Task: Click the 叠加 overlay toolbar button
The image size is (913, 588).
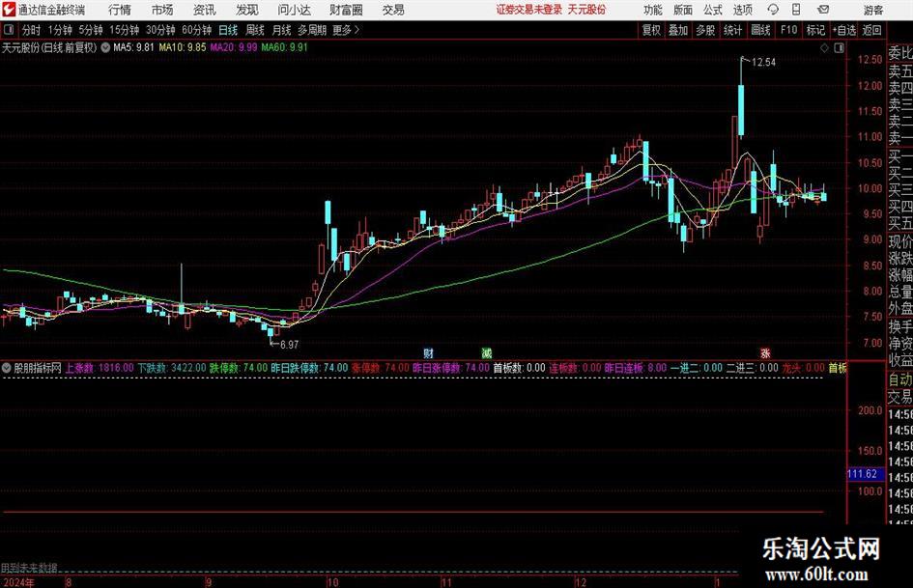Action: (678, 30)
